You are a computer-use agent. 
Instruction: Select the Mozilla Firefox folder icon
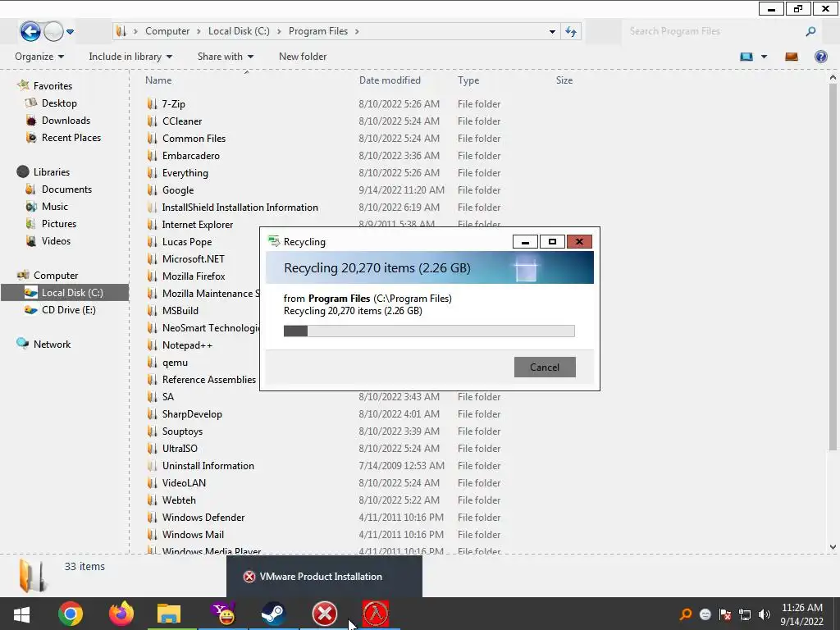[x=152, y=276]
